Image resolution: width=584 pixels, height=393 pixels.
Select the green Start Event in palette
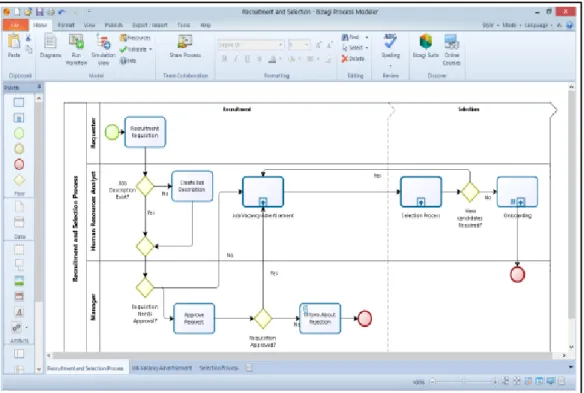(19, 133)
